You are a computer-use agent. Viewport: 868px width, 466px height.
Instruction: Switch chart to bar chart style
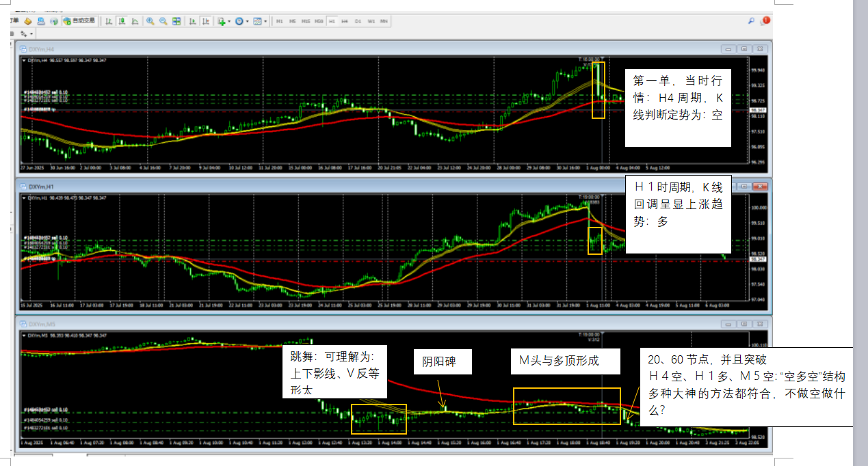click(x=108, y=21)
